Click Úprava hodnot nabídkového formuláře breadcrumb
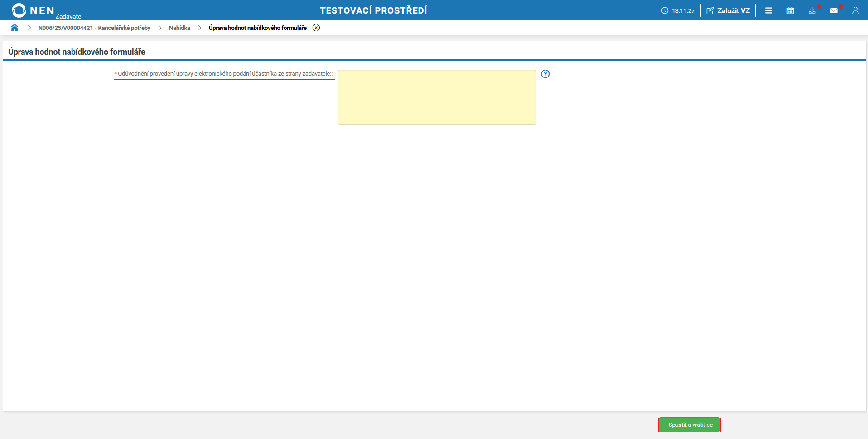Viewport: 868px width, 439px height. pos(258,28)
